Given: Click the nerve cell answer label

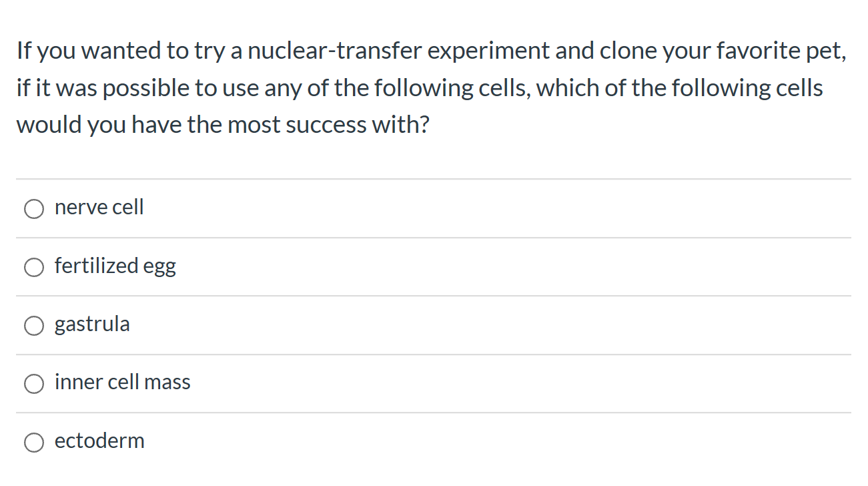Looking at the screenshot, I should click(99, 208).
